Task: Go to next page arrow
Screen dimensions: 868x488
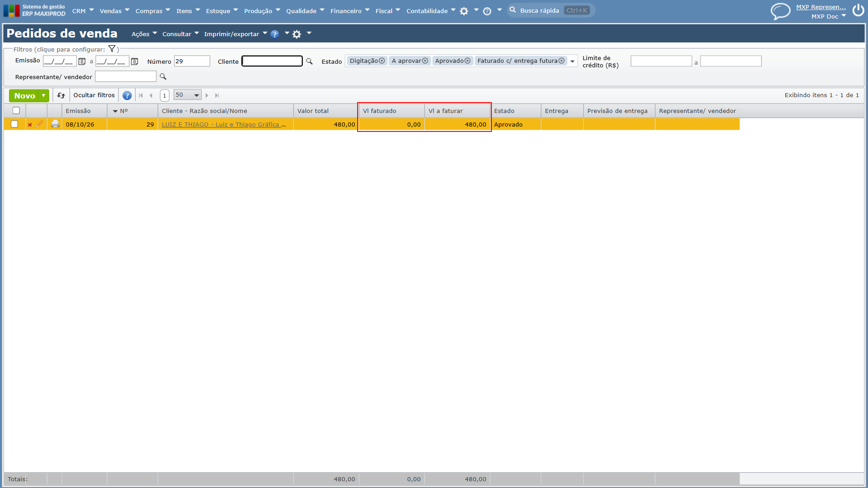Action: [207, 95]
